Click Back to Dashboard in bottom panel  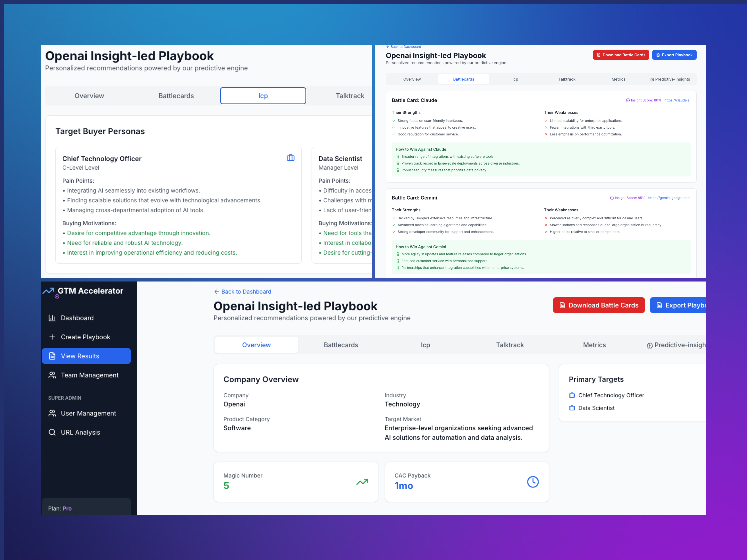[x=242, y=292]
